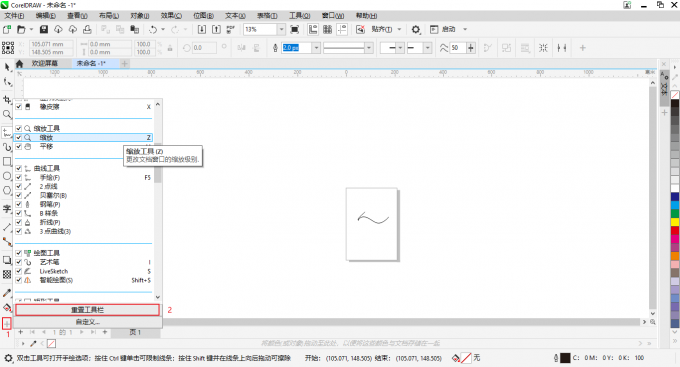Viewport: 680px width, 367px height.
Task: Click the Paste clipboard icon
Action: tap(135, 29)
